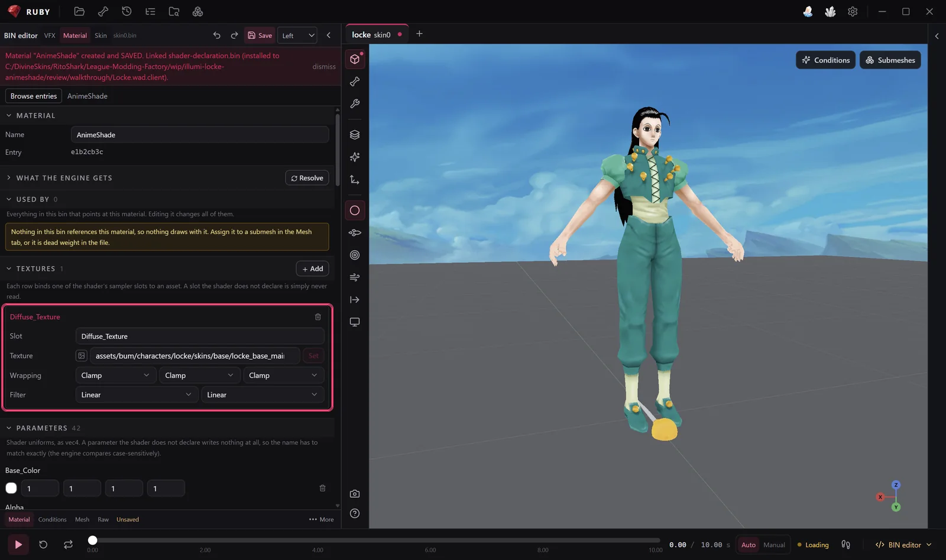Click the undo arrow in the BIN editor
The width and height of the screenshot is (946, 560).
pyautogui.click(x=217, y=35)
